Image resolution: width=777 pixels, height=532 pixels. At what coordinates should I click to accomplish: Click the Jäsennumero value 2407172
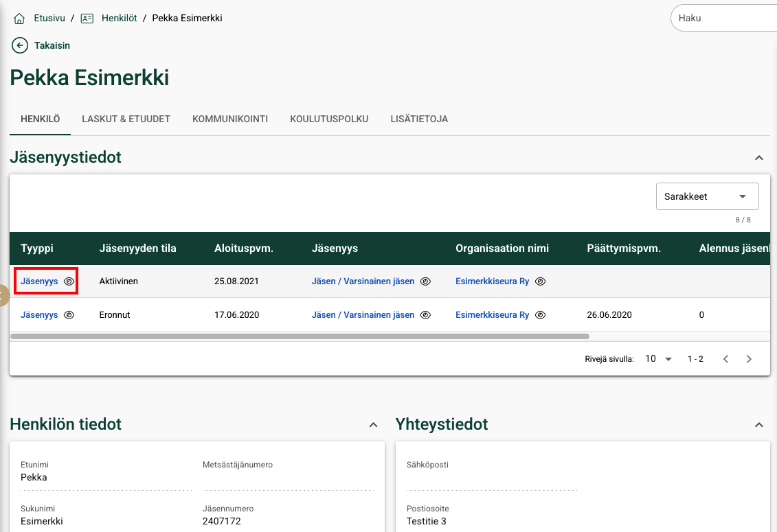click(x=221, y=521)
